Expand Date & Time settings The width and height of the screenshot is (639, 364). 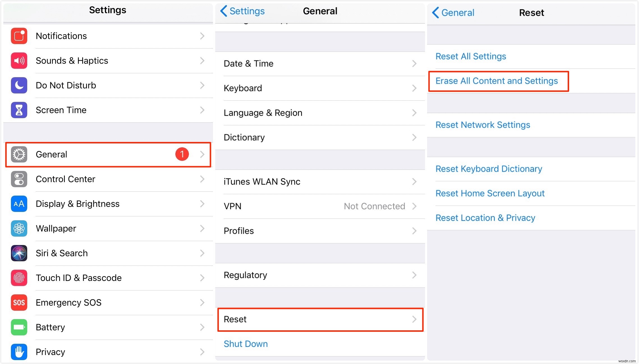[x=319, y=63]
